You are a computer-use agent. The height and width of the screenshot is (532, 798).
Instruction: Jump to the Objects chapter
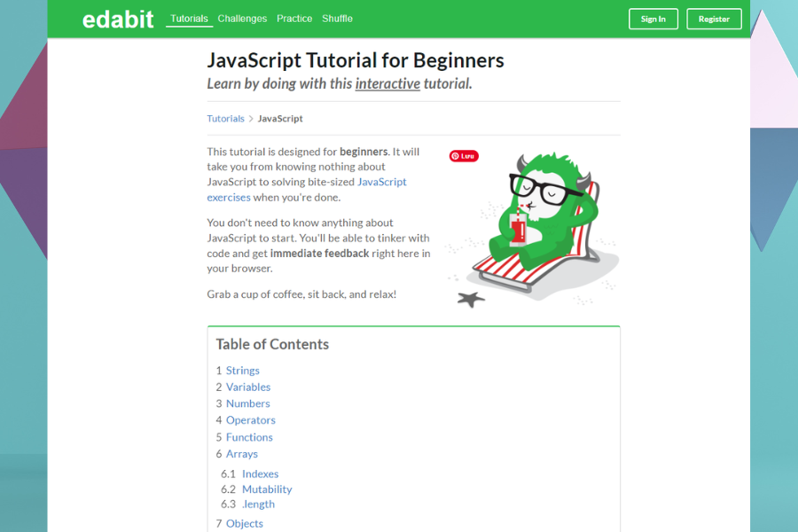coord(245,523)
